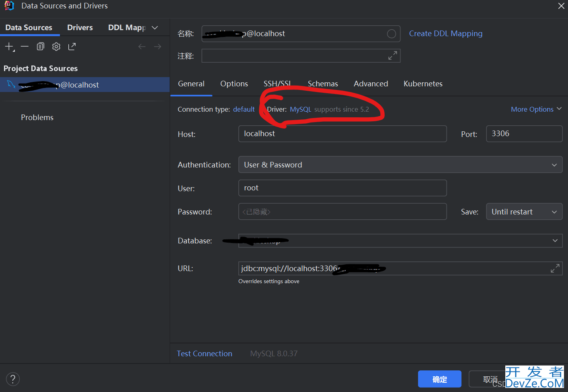Viewport: 568px width, 392px height.
Task: Expand the More Options menu
Action: point(536,109)
